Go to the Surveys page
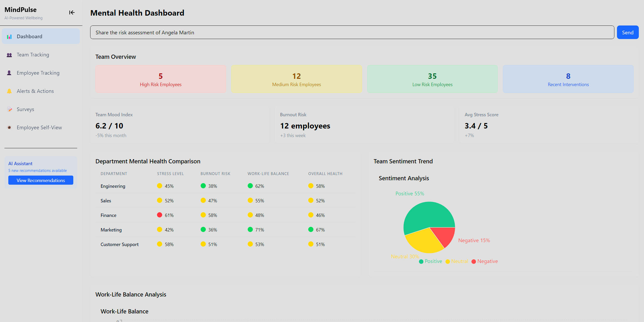Viewport: 644px width, 322px height. [25, 110]
